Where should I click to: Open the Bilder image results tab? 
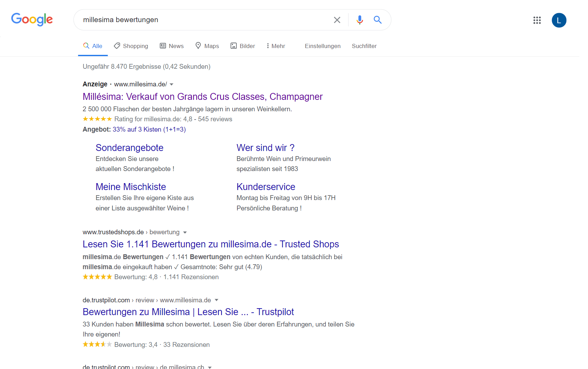click(x=243, y=46)
